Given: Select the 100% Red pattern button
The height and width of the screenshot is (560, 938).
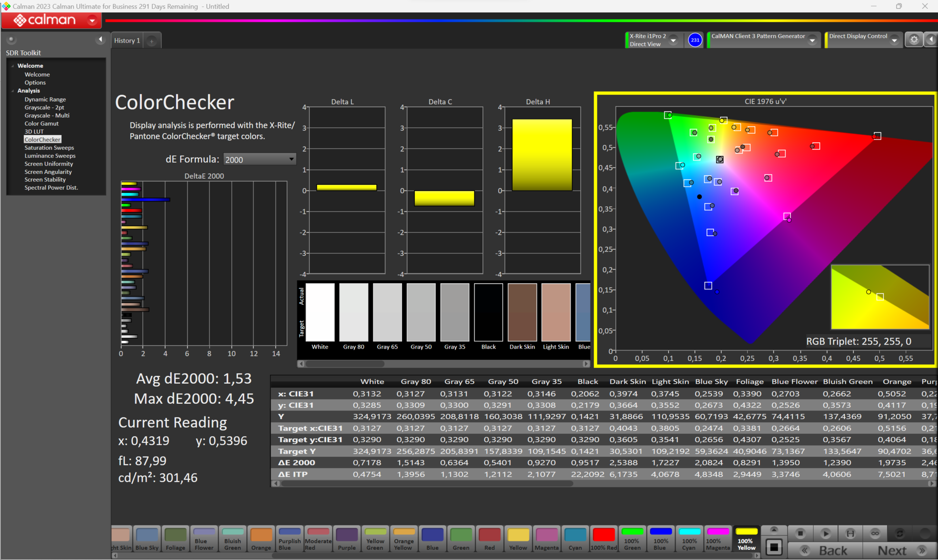Looking at the screenshot, I should click(604, 539).
